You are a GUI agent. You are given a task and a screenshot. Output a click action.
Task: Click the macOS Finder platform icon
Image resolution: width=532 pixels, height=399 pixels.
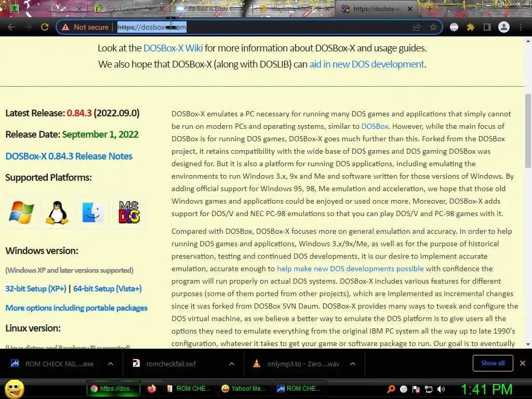coord(92,212)
